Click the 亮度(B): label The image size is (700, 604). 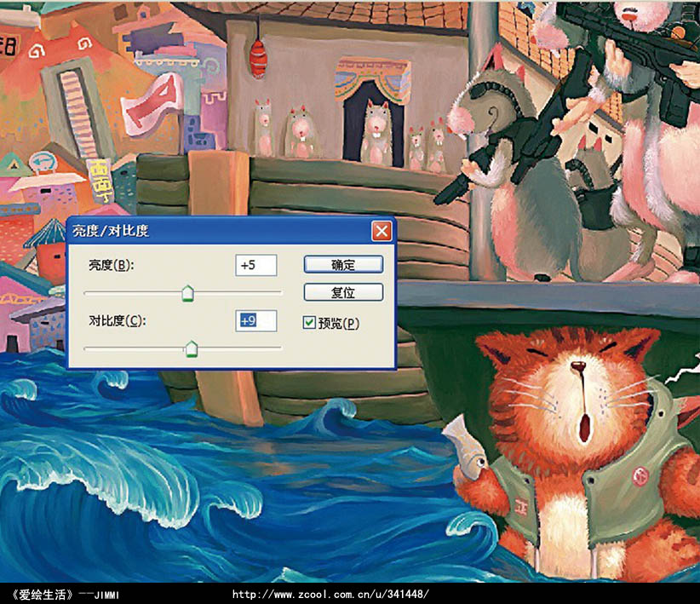click(x=112, y=265)
